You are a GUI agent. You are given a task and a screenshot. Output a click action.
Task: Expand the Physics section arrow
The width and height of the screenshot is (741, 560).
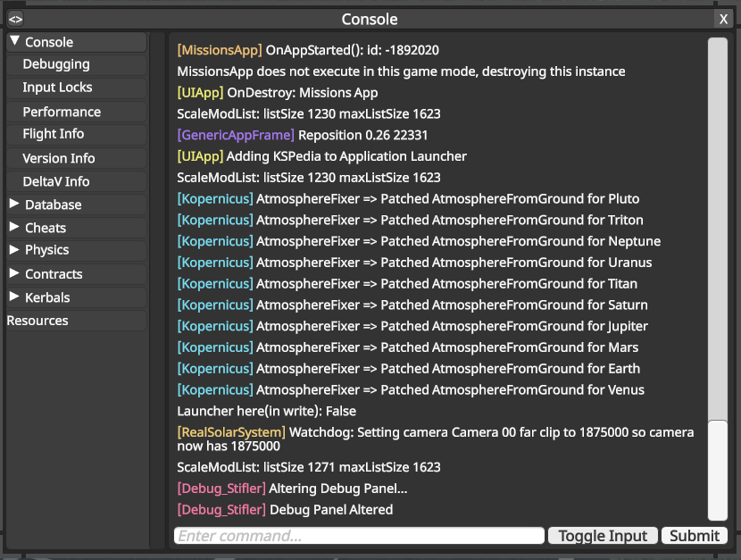[14, 249]
